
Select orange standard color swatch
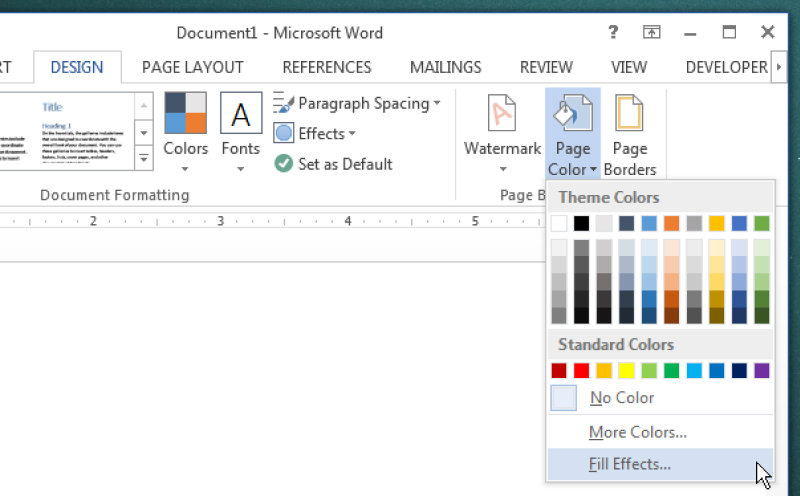604,370
